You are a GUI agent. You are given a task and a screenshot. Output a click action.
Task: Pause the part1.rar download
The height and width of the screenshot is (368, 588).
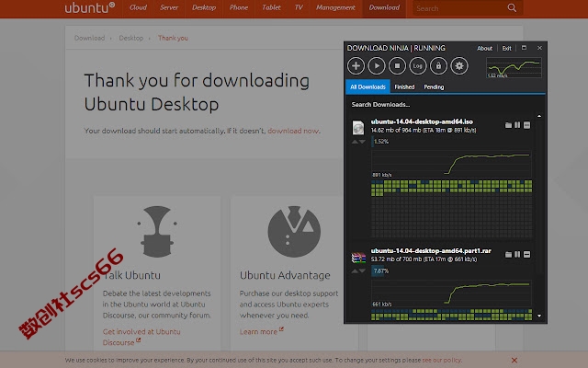coord(517,255)
